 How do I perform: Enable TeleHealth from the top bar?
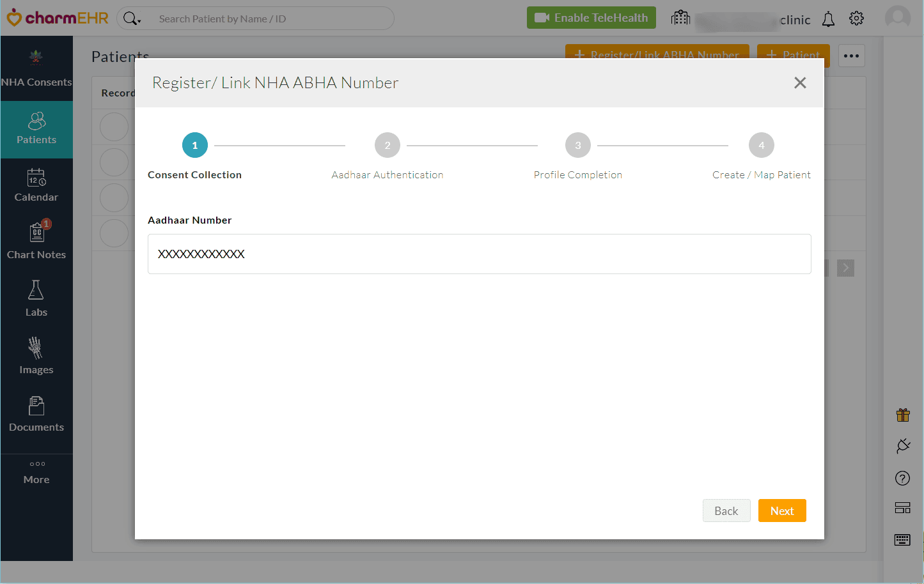point(591,17)
